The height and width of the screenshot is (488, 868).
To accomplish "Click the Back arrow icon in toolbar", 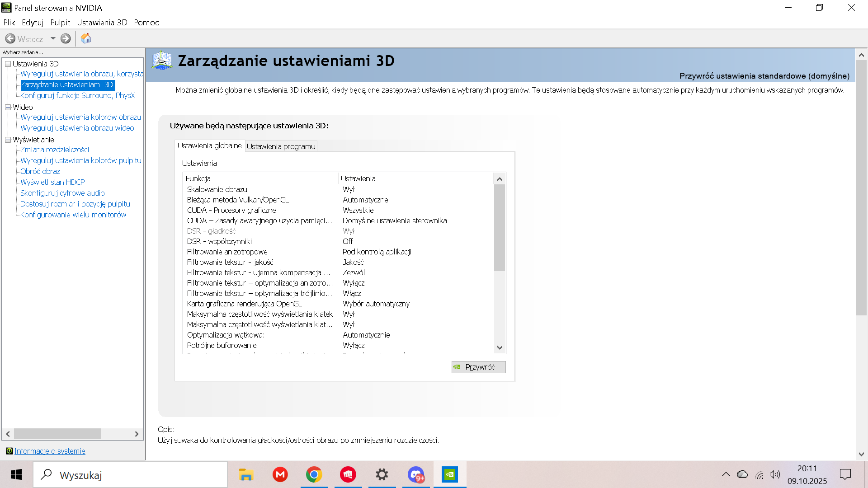I will (10, 39).
